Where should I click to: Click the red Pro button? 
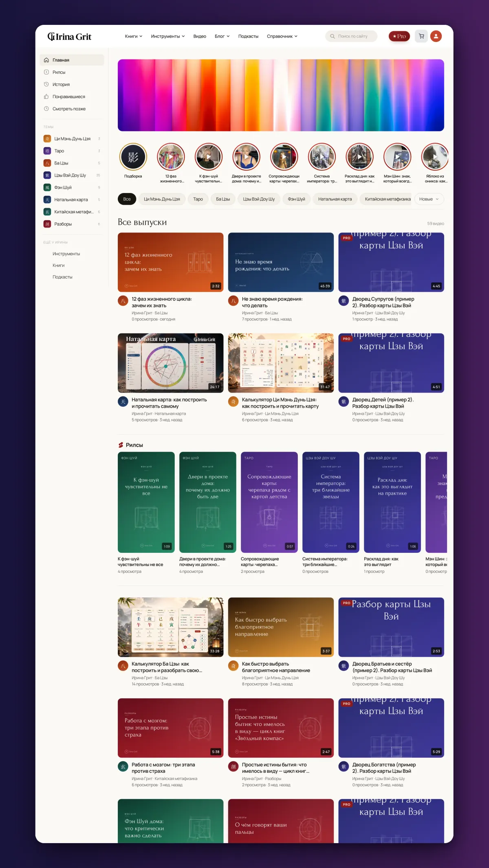(399, 36)
